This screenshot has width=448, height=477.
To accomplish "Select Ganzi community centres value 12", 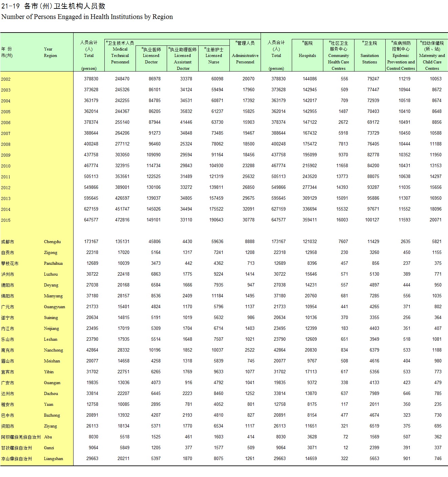I will point(346,448).
